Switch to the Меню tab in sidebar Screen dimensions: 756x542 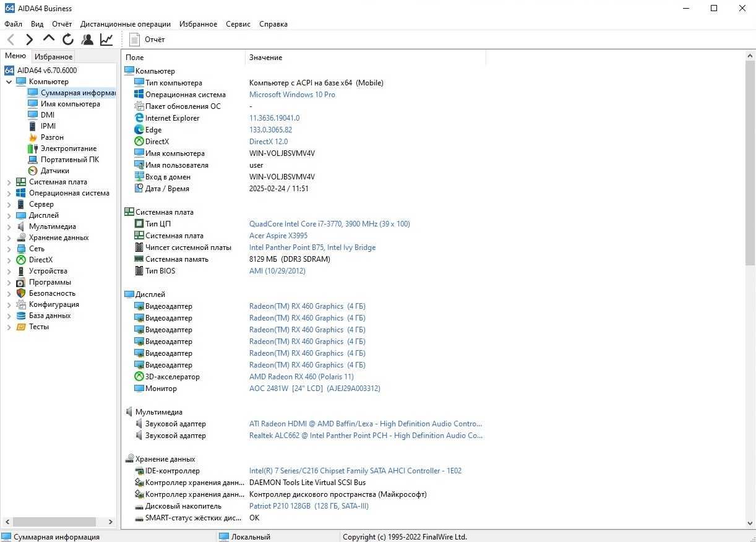[15, 56]
